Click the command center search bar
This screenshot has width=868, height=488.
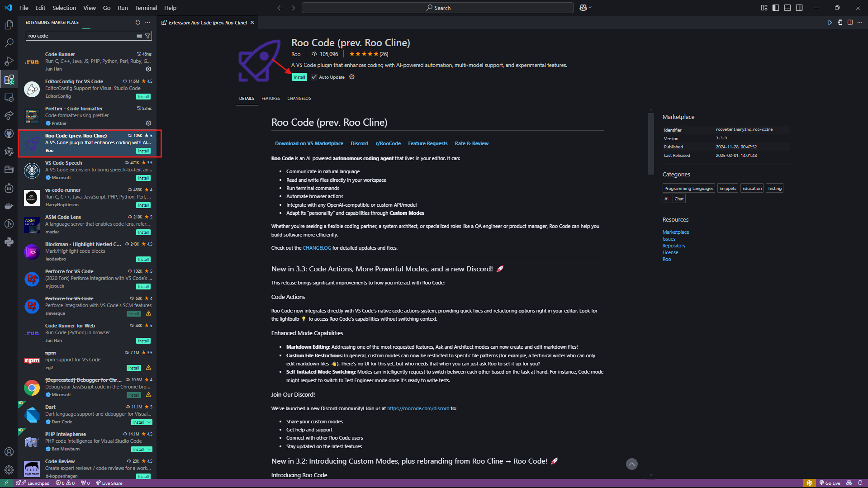[437, 8]
